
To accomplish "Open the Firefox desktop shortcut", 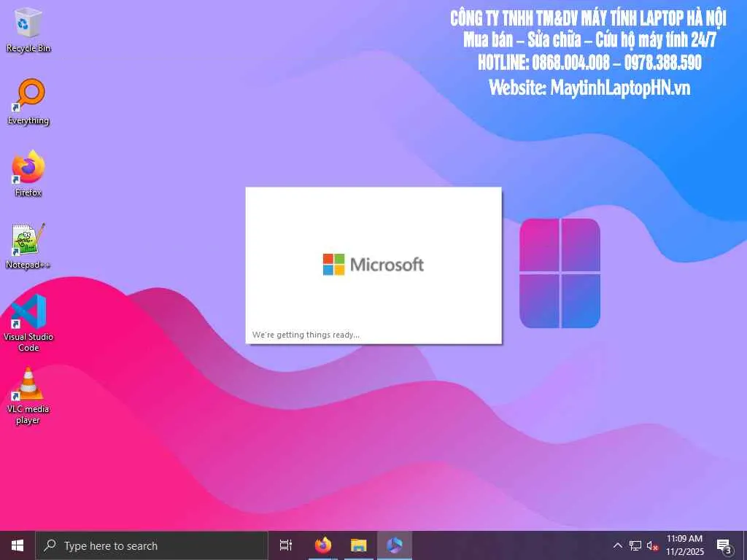I will click(x=28, y=174).
